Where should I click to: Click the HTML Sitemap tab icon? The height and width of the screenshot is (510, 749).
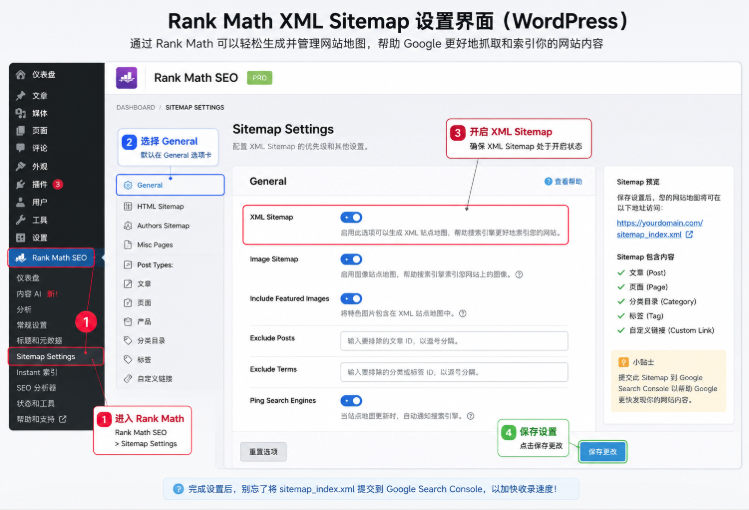point(128,206)
